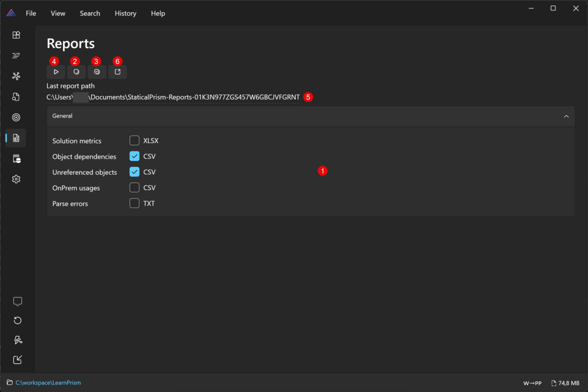Click the 74,8 MB memory indicator
This screenshot has height=392, width=588.
tap(566, 383)
